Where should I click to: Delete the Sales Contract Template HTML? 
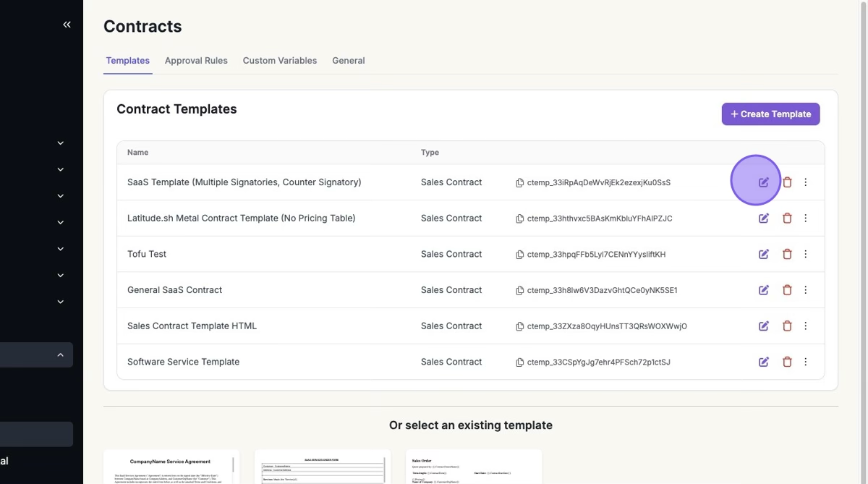point(787,326)
